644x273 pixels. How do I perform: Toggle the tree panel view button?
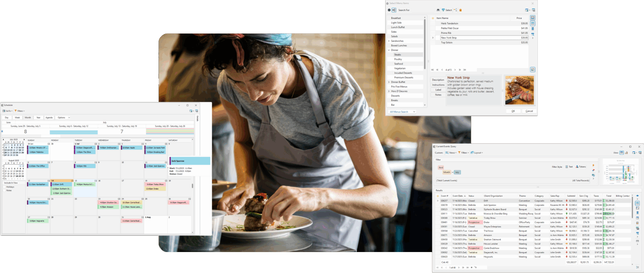[x=394, y=10]
